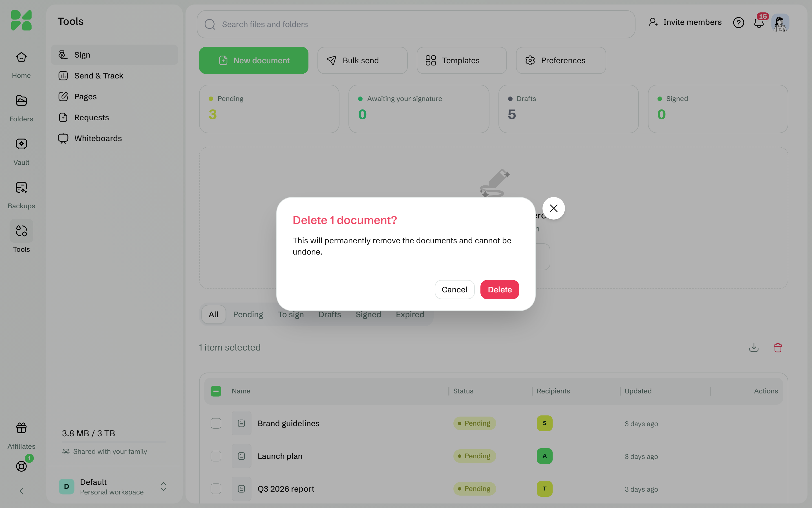This screenshot has height=508, width=812.
Task: Open the Folders section
Action: tap(21, 108)
